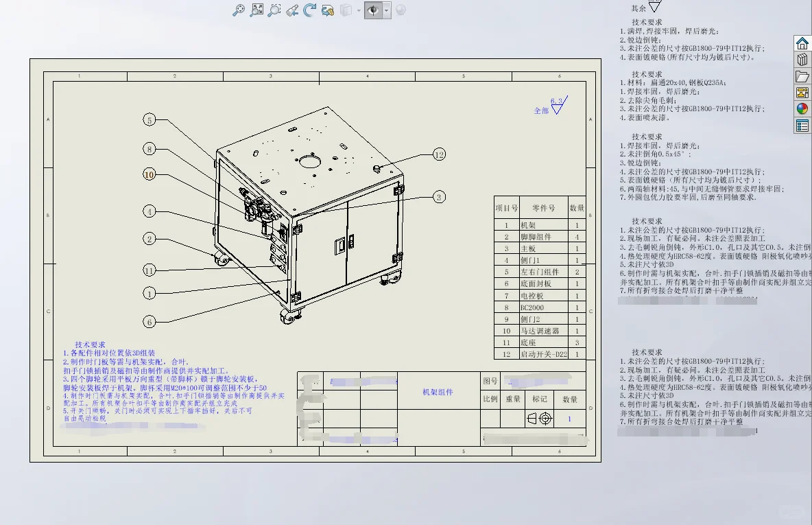
Task: Open the Appearances color ball tab
Action: [x=802, y=109]
